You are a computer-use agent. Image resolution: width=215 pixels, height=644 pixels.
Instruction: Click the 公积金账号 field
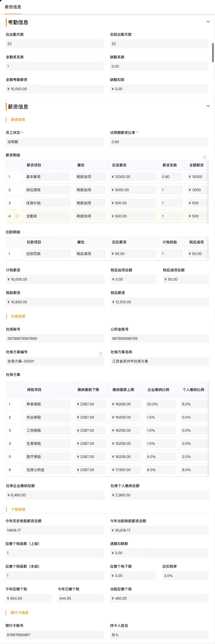coord(160,339)
